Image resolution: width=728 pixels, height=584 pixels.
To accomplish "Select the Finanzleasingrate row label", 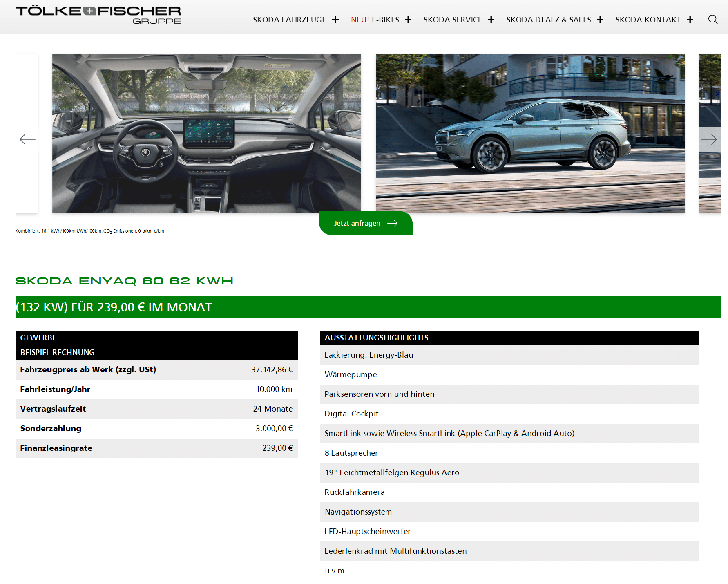I will 56,448.
